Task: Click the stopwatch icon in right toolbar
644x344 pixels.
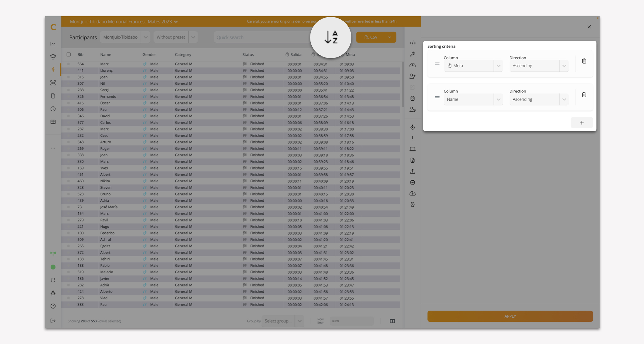Action: (413, 127)
